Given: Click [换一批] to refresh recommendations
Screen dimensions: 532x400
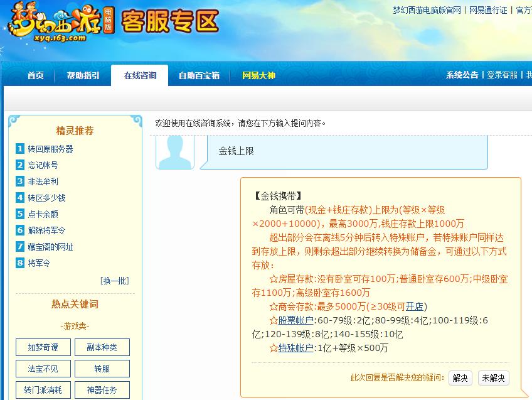Looking at the screenshot, I should tap(115, 281).
